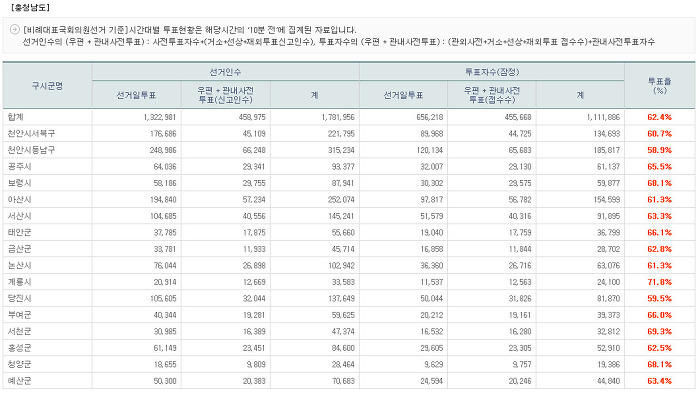Click the 62.4% turnout in 합계 row
The image size is (700, 395).
click(x=659, y=117)
